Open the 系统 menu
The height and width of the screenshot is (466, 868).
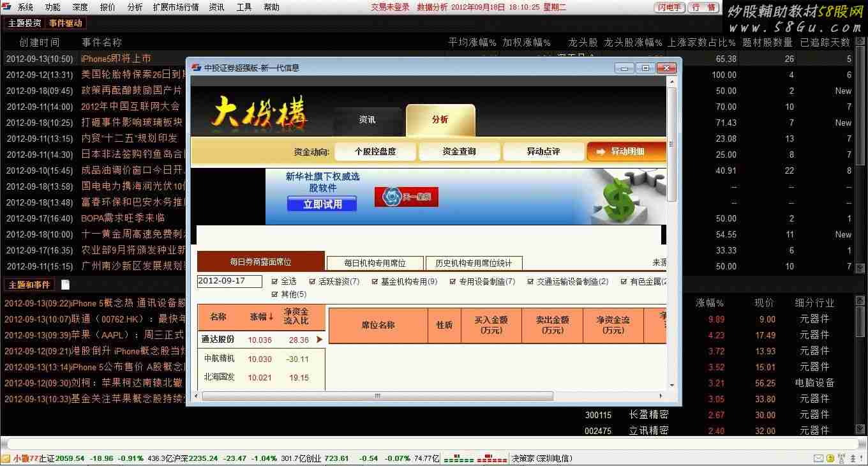26,8
